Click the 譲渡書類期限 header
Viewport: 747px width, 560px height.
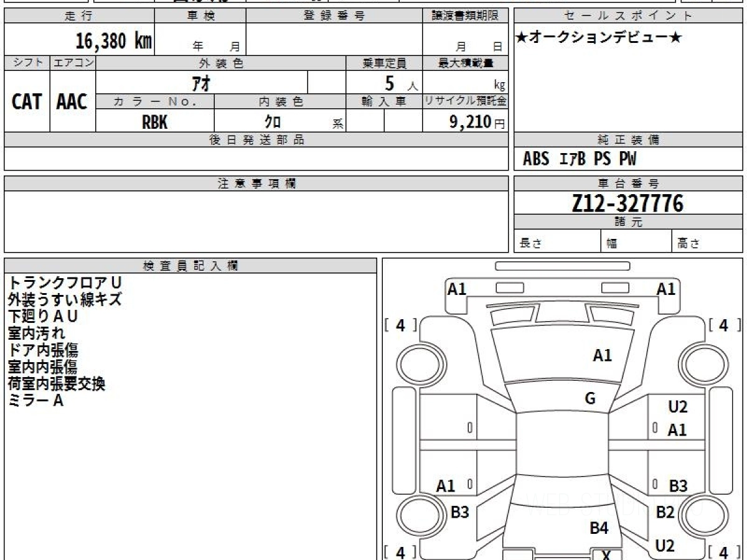click(466, 16)
